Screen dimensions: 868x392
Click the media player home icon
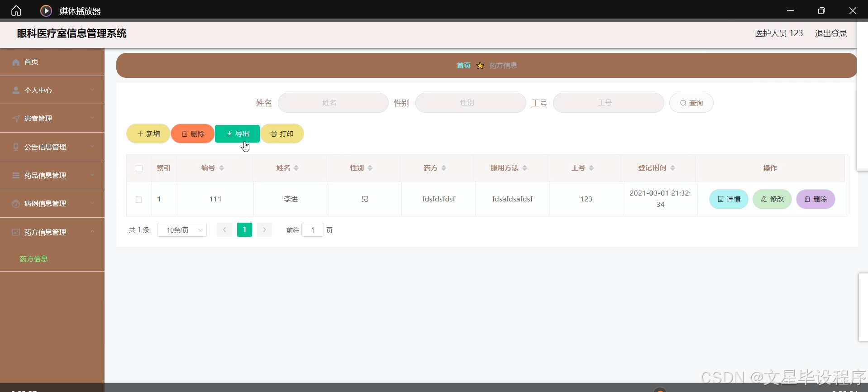tap(16, 10)
